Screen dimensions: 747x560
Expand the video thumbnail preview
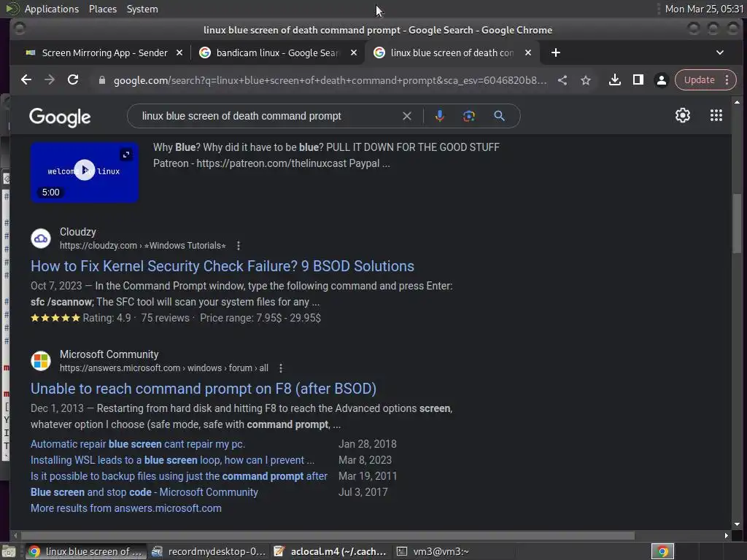pos(125,155)
